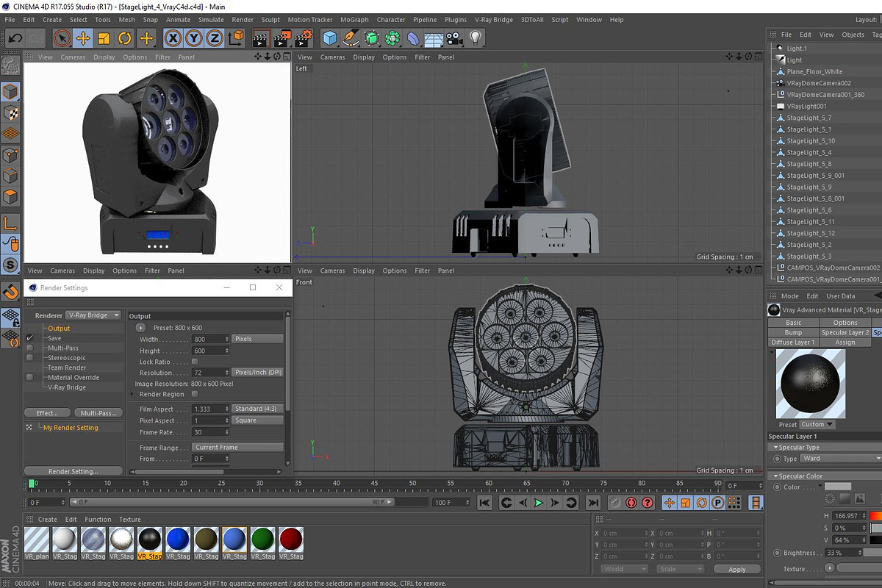Image resolution: width=882 pixels, height=588 pixels.
Task: Add a Light object via bulb icon
Action: tap(476, 38)
